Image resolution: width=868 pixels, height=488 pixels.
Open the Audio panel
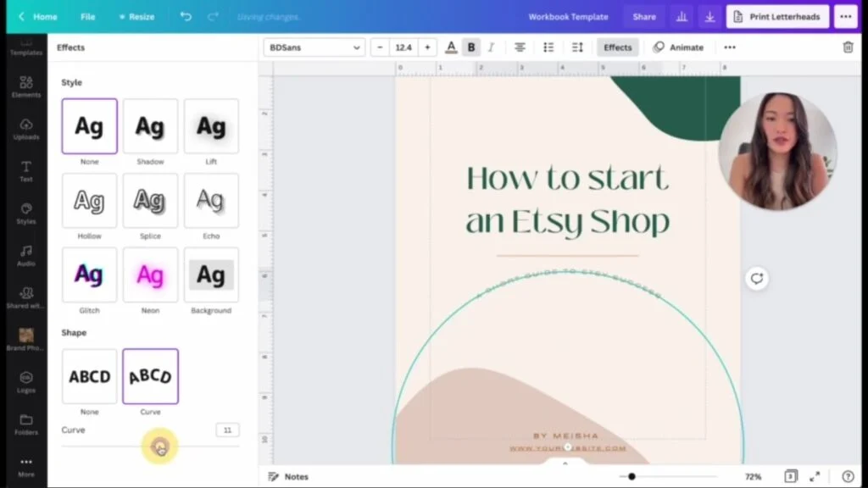coord(25,255)
